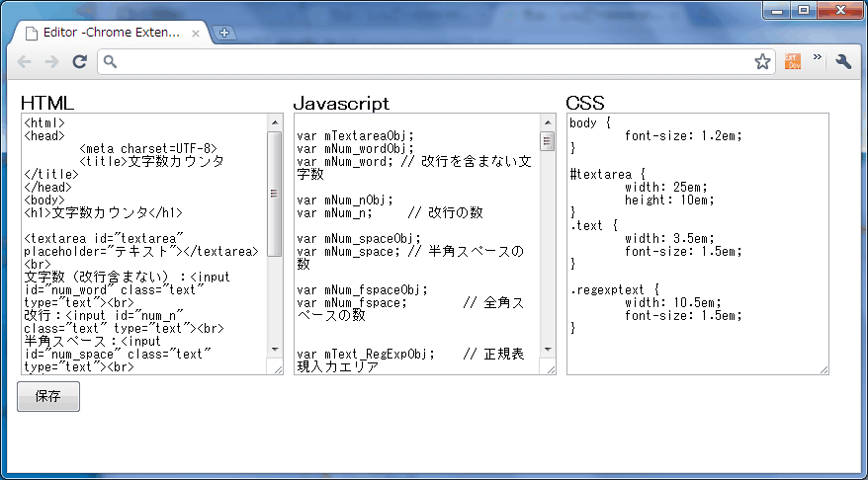Screen dimensions: 868x480
Task: Close the Editor tab
Action: (x=196, y=33)
